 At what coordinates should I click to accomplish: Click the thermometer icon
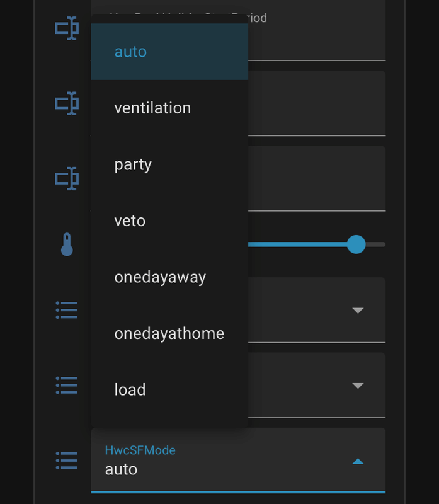click(67, 245)
